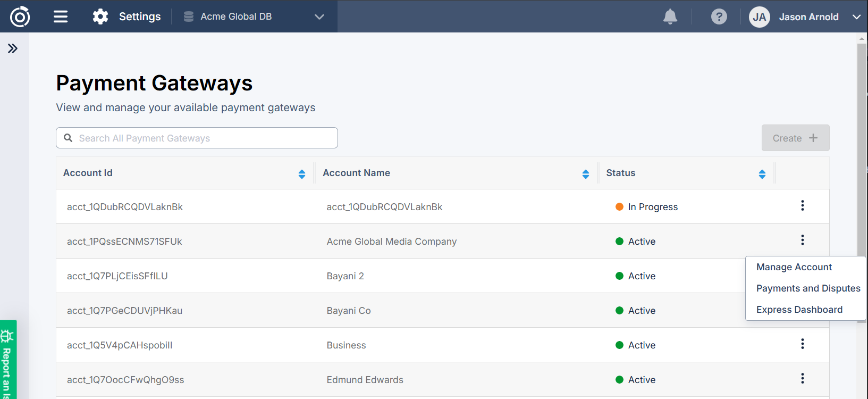868x399 pixels.
Task: Expand the collapsed left sidebar
Action: point(13,48)
